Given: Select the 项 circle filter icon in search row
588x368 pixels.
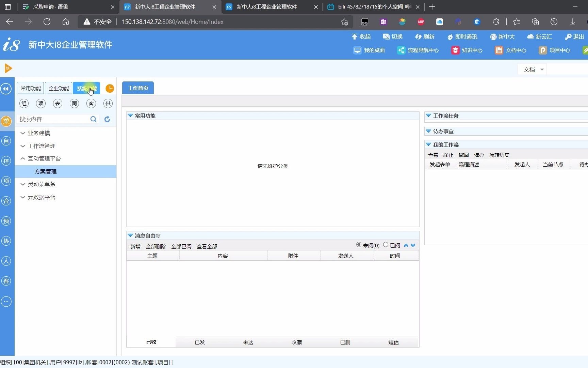Looking at the screenshot, I should point(41,104).
